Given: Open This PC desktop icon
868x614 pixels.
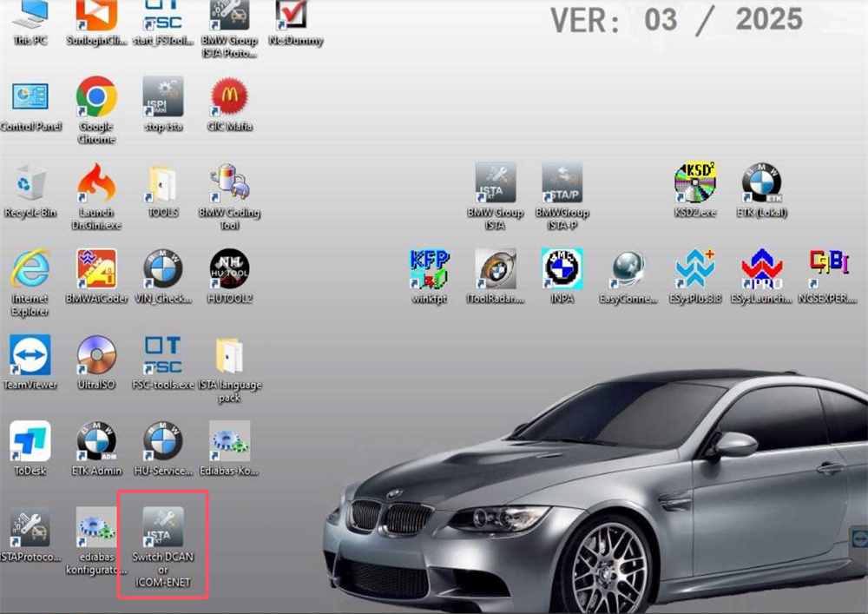Looking at the screenshot, I should click(30, 16).
